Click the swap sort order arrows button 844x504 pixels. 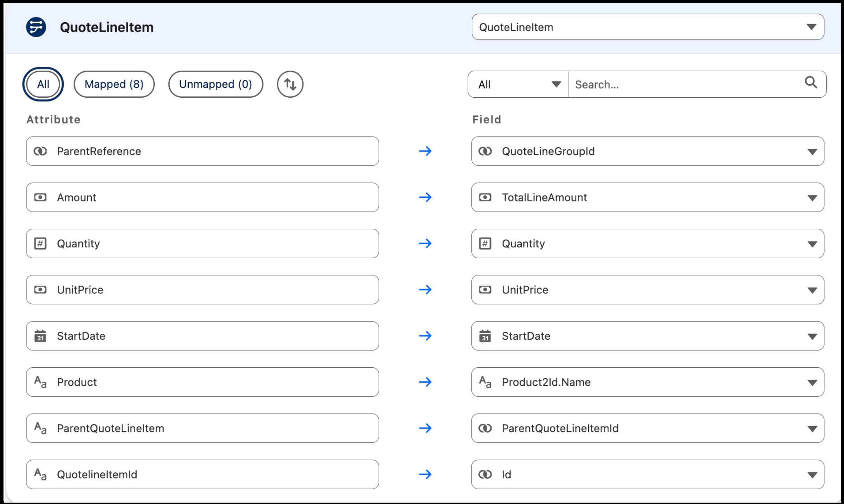(x=290, y=84)
